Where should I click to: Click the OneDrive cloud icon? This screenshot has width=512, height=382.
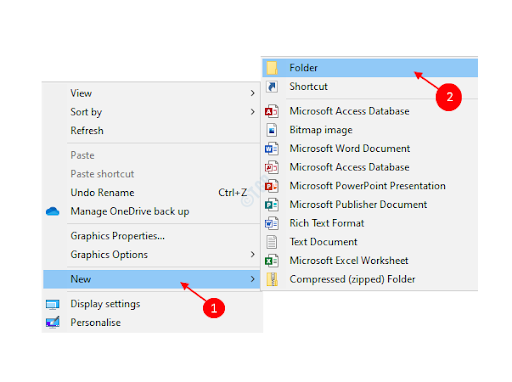click(x=53, y=212)
